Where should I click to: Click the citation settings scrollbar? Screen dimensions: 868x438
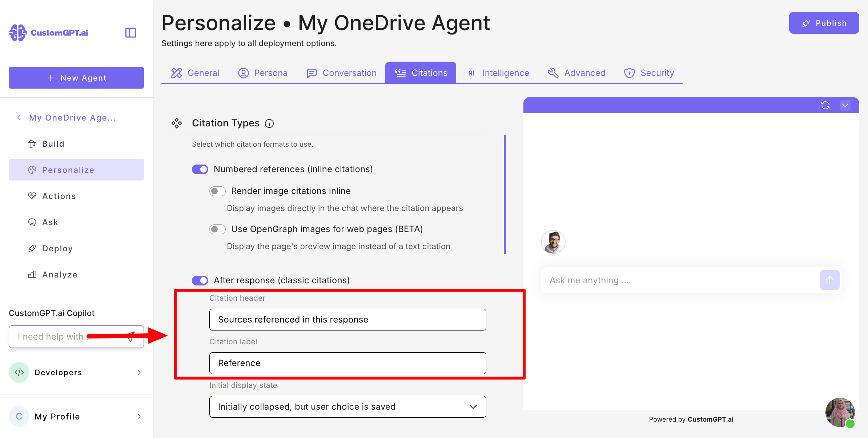tap(505, 194)
